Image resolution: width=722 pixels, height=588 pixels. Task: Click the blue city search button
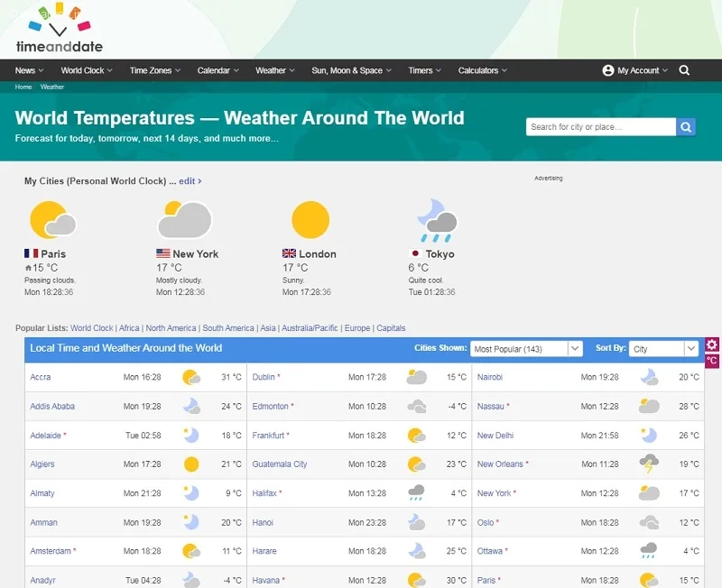point(686,127)
